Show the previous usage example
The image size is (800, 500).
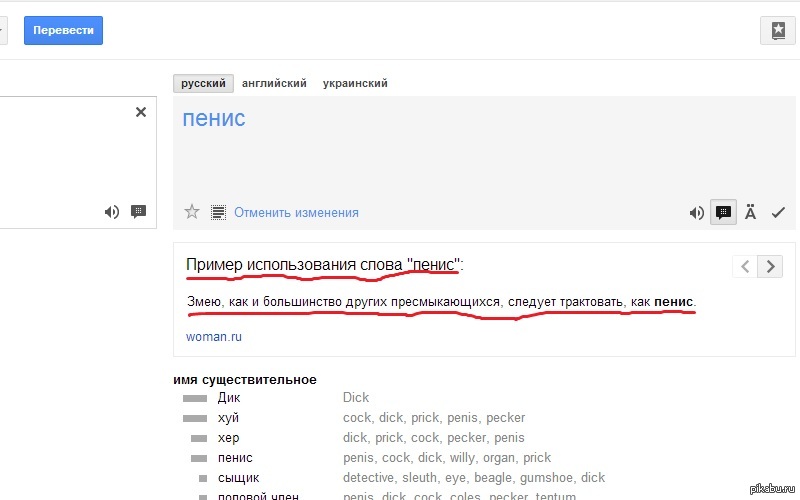(745, 266)
